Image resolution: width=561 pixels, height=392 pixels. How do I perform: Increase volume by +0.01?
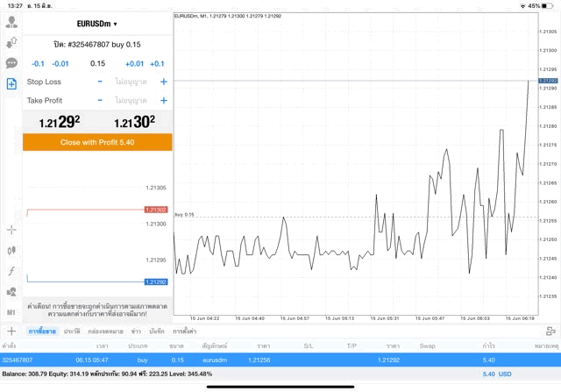pyautogui.click(x=134, y=64)
